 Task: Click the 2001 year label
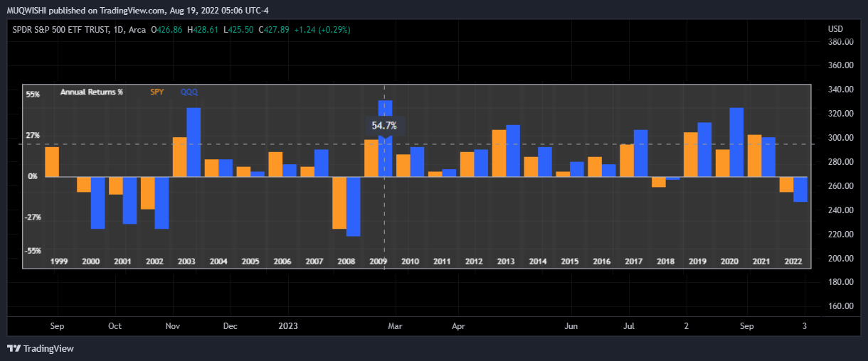coord(122,262)
